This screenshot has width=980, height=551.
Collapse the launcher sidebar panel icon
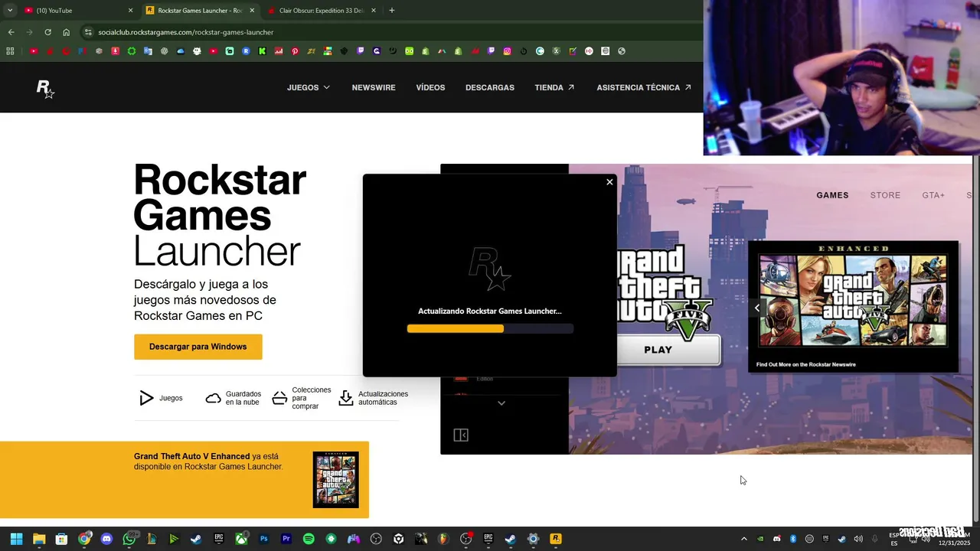461,435
